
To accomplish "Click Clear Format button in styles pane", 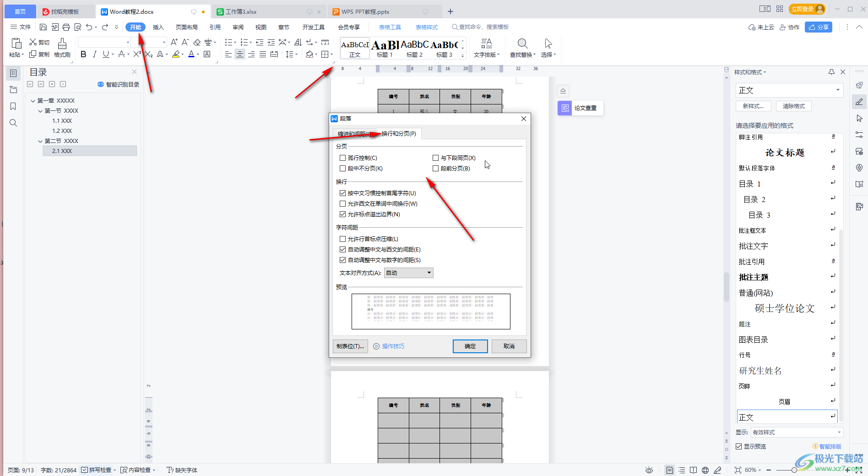I will 793,106.
